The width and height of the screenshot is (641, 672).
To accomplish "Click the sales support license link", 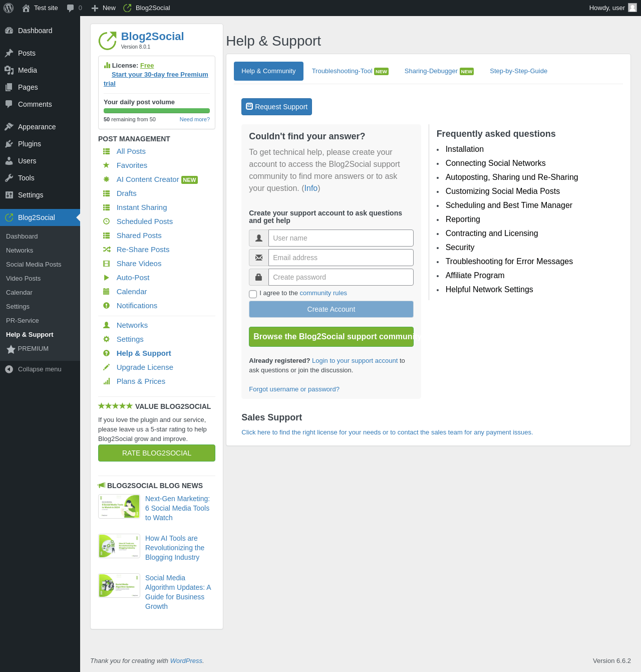I will pos(387,432).
